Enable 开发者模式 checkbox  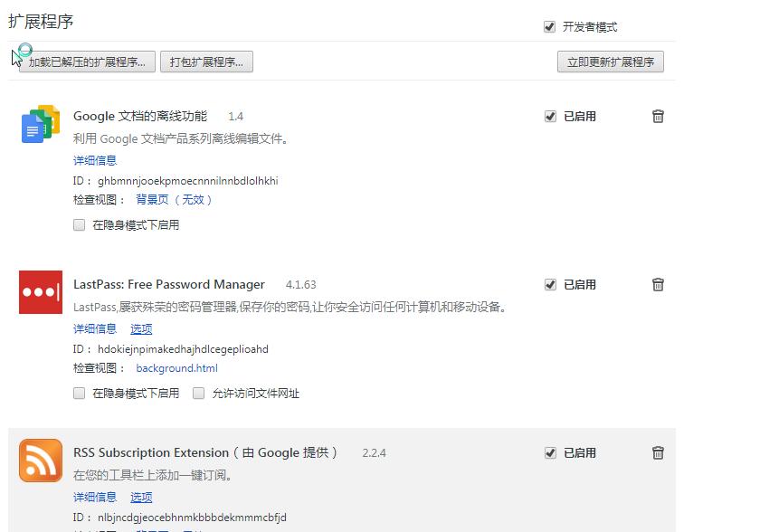(x=549, y=26)
